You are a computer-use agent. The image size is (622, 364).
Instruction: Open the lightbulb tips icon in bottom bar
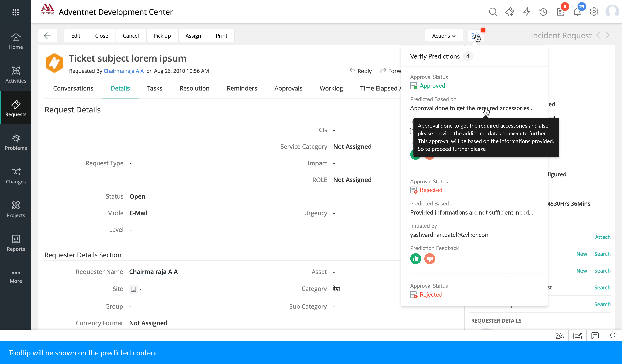point(613,336)
